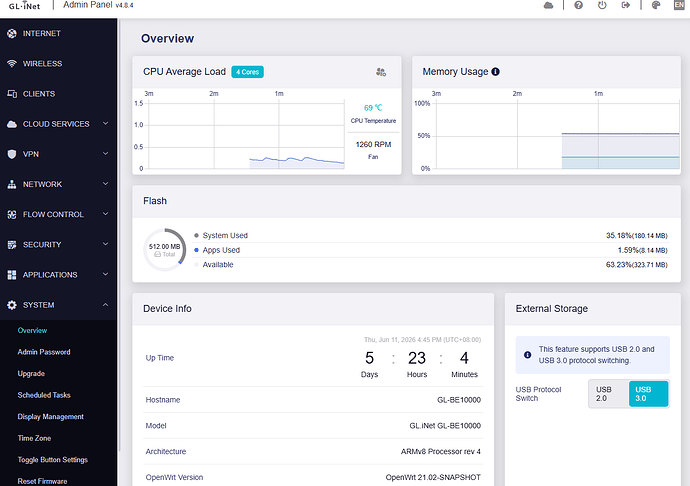Click the EN language icon

[679, 5]
